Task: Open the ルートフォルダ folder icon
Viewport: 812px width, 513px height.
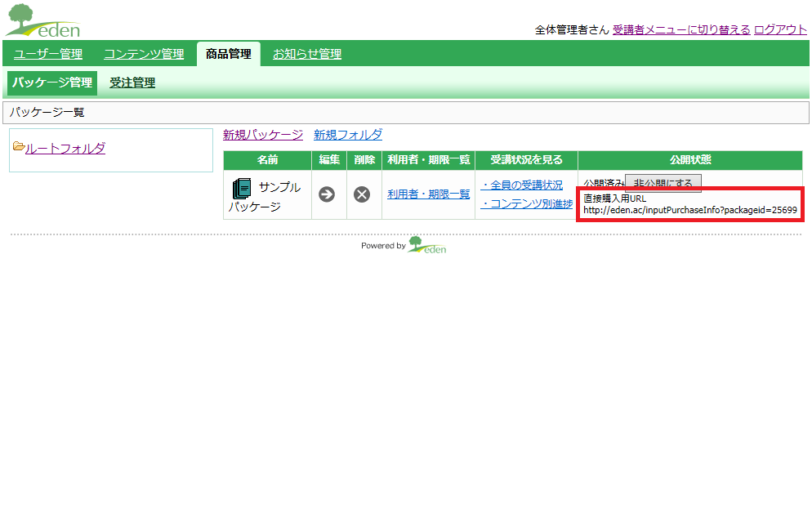Action: [19, 146]
